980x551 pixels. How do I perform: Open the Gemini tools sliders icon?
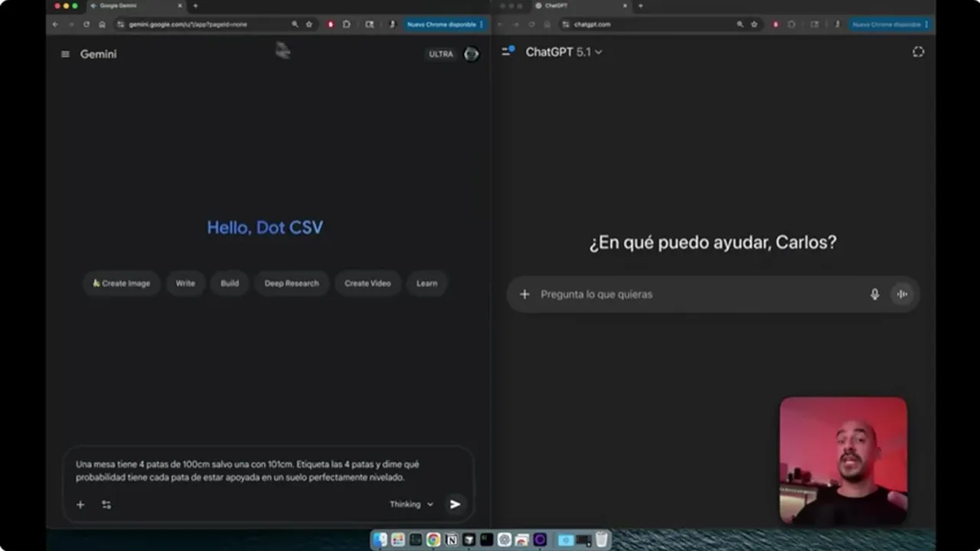tap(106, 504)
